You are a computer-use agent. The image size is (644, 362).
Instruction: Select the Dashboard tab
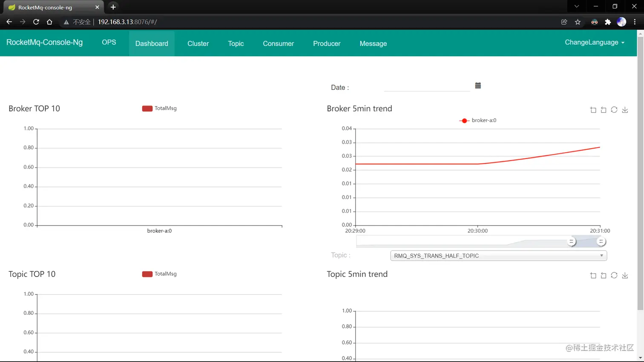pos(152,43)
